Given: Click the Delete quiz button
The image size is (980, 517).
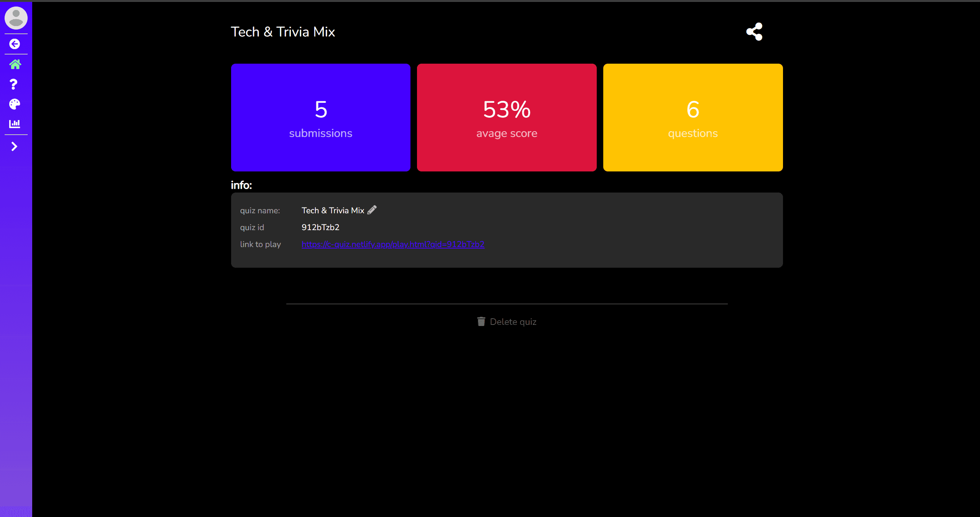Looking at the screenshot, I should click(507, 322).
